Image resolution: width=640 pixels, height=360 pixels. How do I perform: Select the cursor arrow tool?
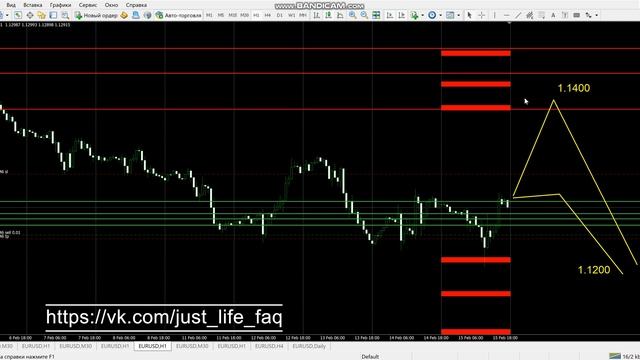pos(469,15)
